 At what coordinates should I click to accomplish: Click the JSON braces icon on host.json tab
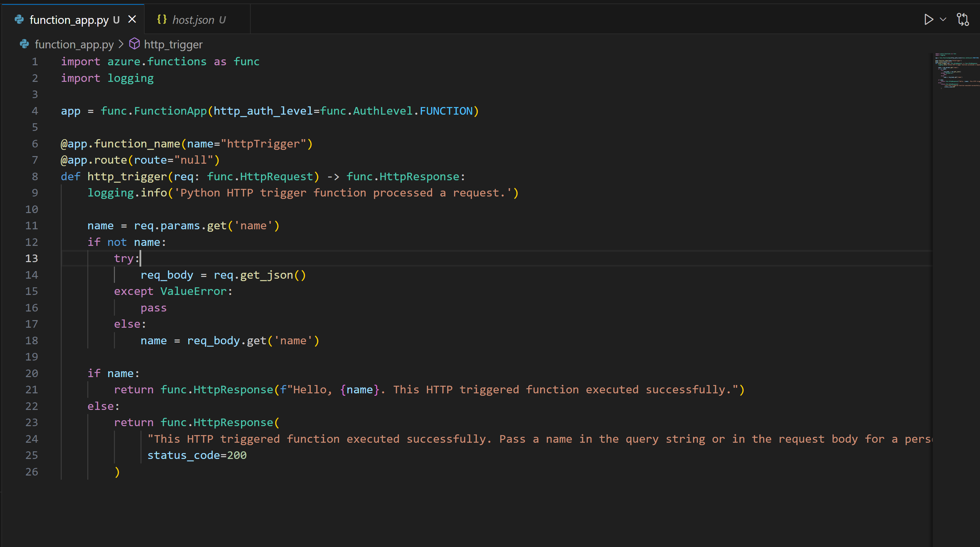162,19
